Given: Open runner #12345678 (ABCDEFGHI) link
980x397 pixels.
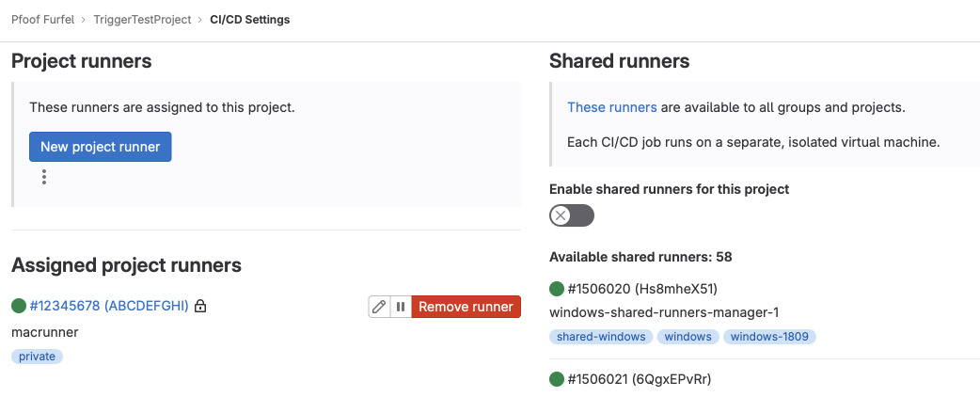Looking at the screenshot, I should click(109, 306).
